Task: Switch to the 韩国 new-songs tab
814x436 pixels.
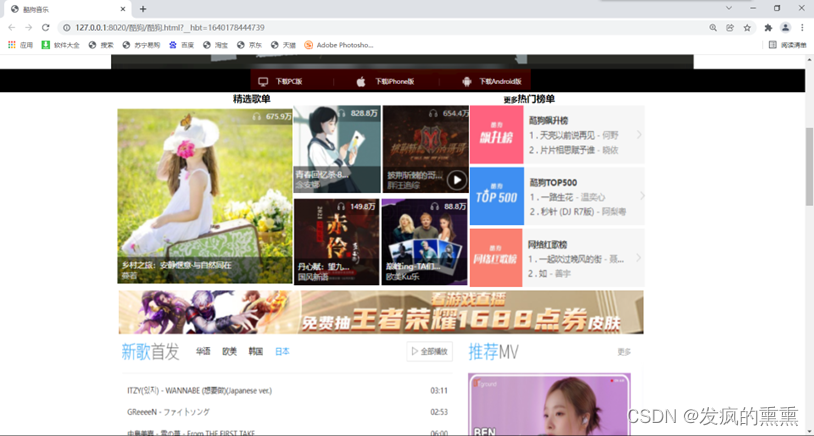Action: 255,351
